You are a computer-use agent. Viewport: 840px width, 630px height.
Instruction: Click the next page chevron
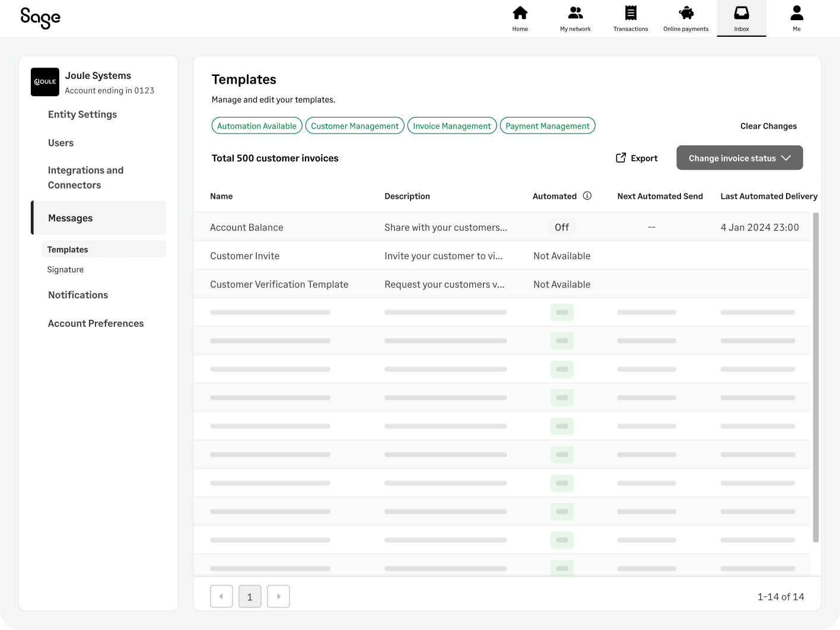pyautogui.click(x=278, y=596)
